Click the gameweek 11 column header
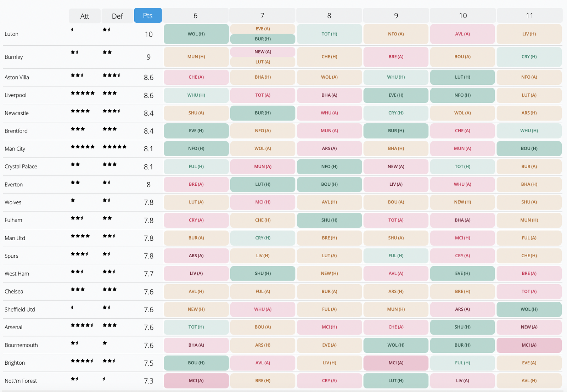 click(529, 16)
